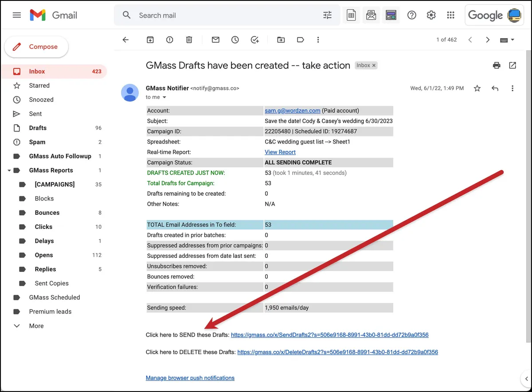The height and width of the screenshot is (392, 532).
Task: Open the Google apps grid
Action: [x=451, y=15]
